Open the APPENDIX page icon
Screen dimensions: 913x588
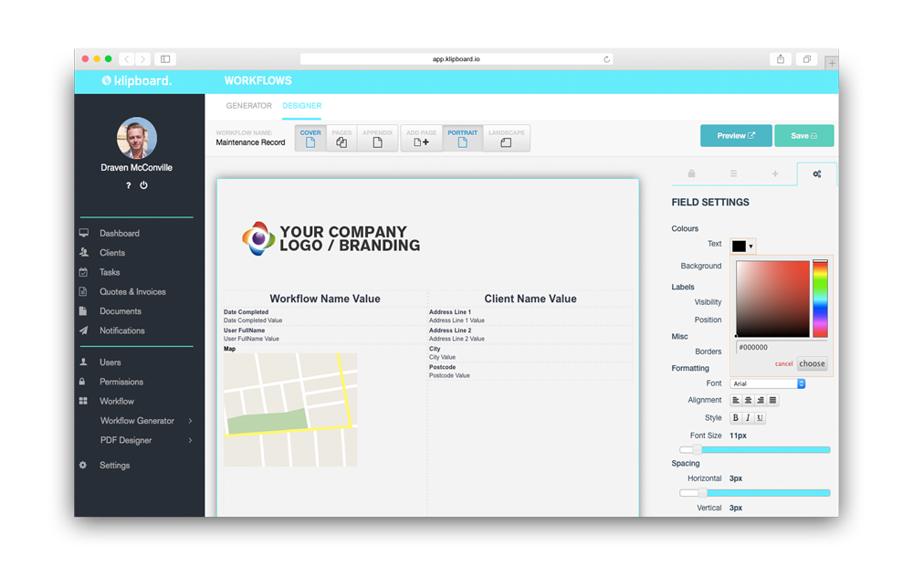pyautogui.click(x=377, y=137)
